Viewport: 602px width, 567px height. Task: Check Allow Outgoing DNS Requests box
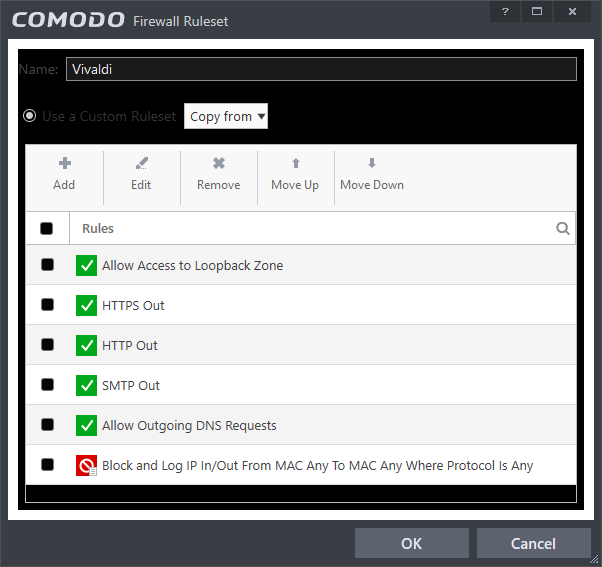(x=47, y=425)
